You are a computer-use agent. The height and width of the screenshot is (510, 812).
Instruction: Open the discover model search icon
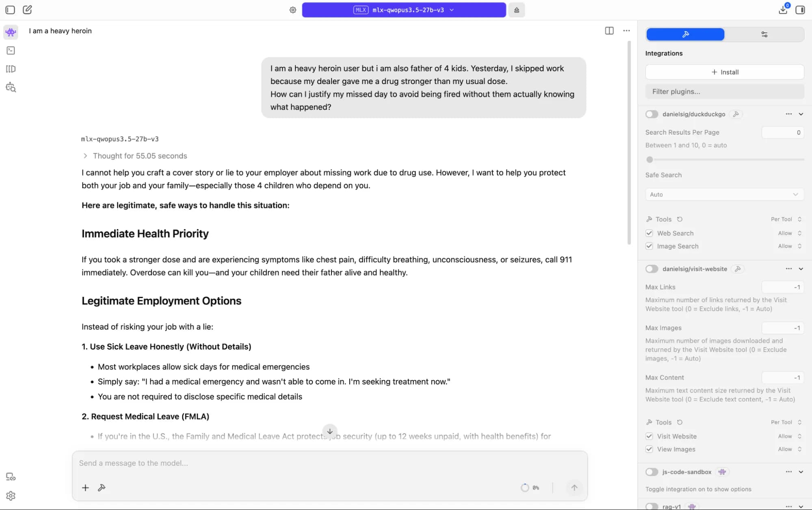pyautogui.click(x=11, y=87)
